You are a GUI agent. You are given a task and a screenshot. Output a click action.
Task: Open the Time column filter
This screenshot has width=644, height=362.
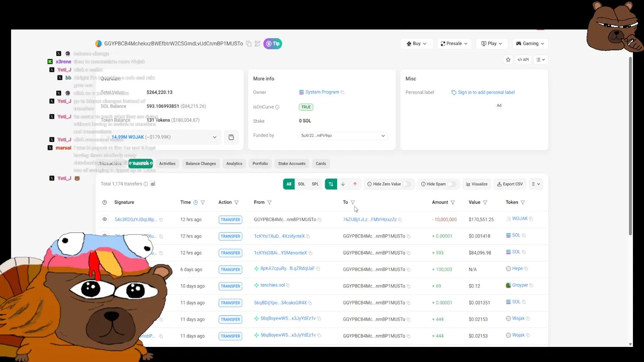pyautogui.click(x=203, y=203)
